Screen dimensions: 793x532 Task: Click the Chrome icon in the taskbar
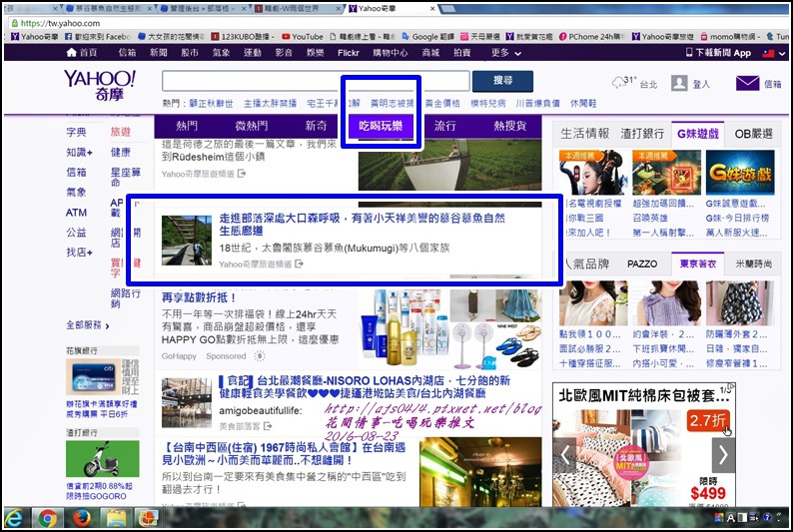[48, 518]
